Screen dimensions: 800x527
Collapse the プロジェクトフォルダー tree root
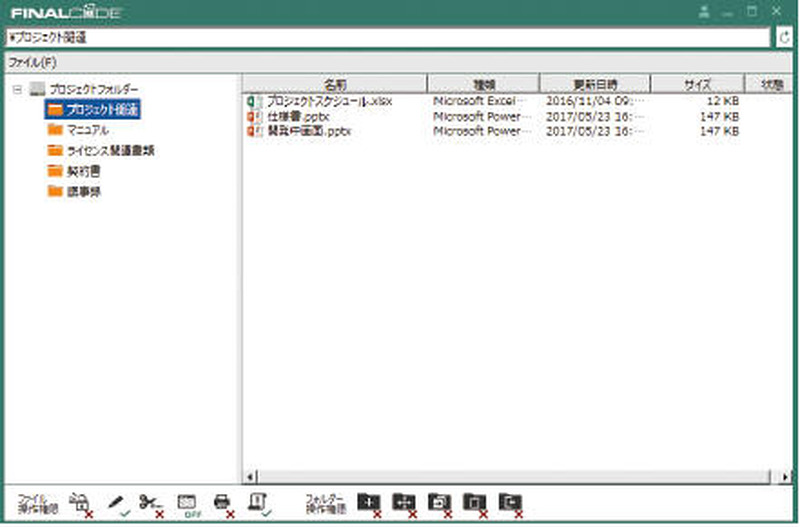18,89
